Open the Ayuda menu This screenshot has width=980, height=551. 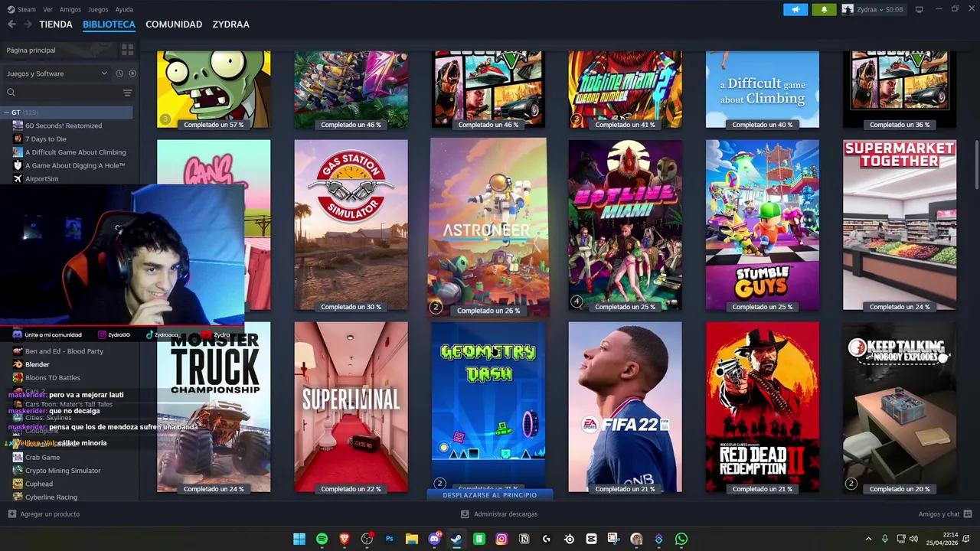[x=124, y=9]
